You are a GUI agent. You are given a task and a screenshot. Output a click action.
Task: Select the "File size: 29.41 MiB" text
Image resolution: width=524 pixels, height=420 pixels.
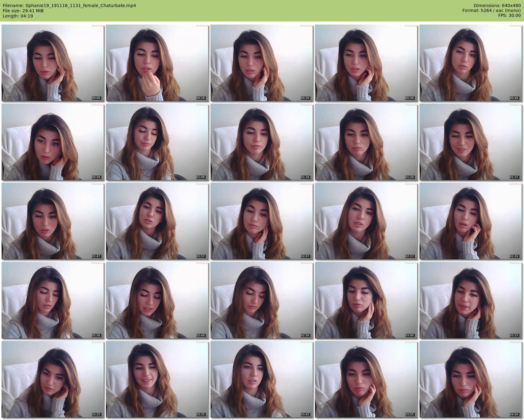(23, 11)
